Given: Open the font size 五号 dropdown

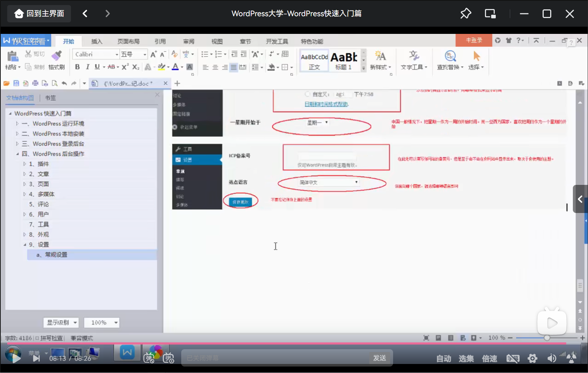Looking at the screenshot, I should tap(145, 54).
